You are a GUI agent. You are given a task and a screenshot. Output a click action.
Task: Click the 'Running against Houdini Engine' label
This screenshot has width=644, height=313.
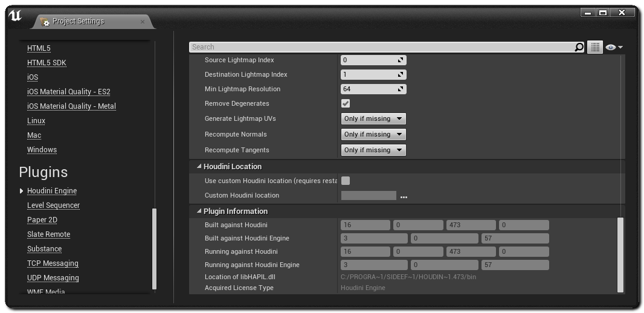coord(252,265)
